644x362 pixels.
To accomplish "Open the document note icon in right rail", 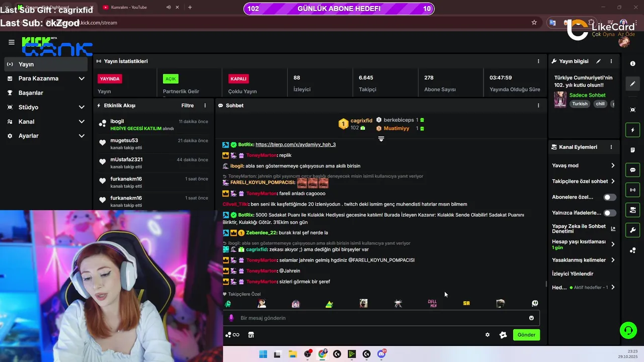I will click(x=633, y=150).
